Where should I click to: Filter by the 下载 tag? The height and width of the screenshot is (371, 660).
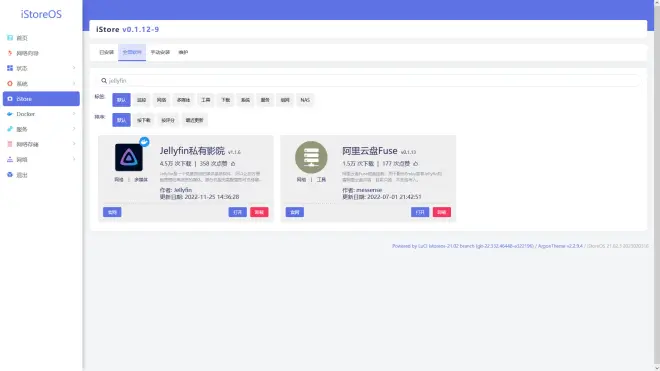pyautogui.click(x=226, y=100)
